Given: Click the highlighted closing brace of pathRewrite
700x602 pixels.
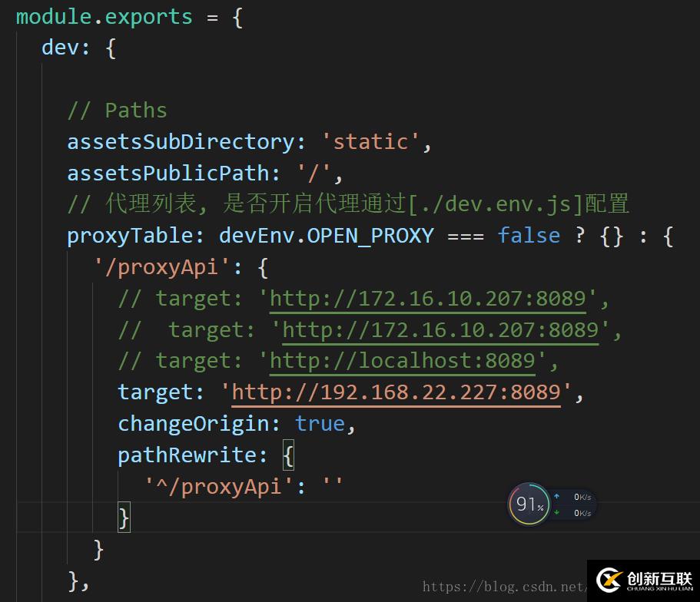Looking at the screenshot, I should (124, 518).
